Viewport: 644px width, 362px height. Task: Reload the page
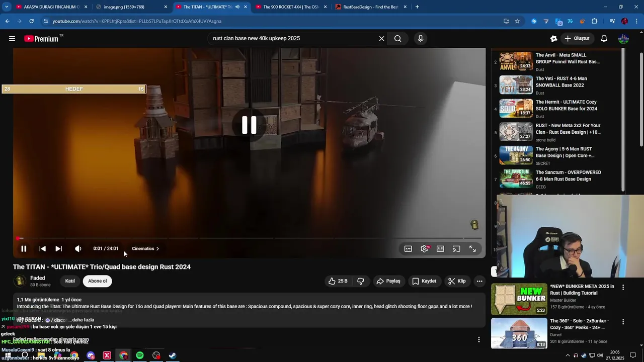coord(31,21)
